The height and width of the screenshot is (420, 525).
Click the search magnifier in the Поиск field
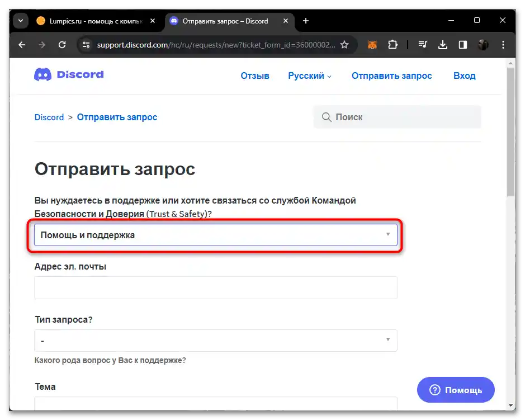tap(327, 117)
